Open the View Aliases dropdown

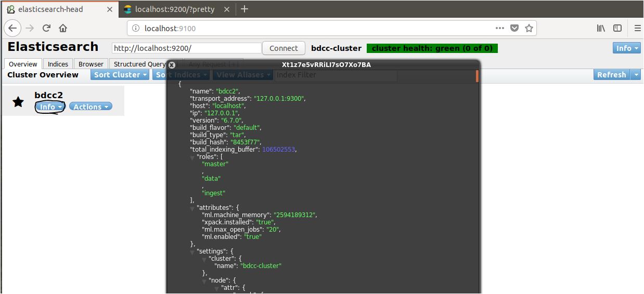click(243, 75)
